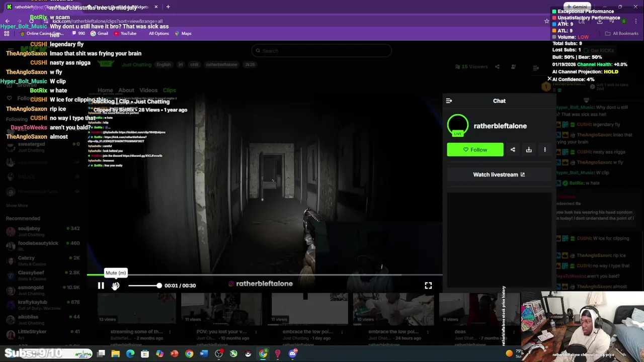The image size is (644, 362).
Task: Click the Just Chatting category link
Action: click(x=136, y=65)
